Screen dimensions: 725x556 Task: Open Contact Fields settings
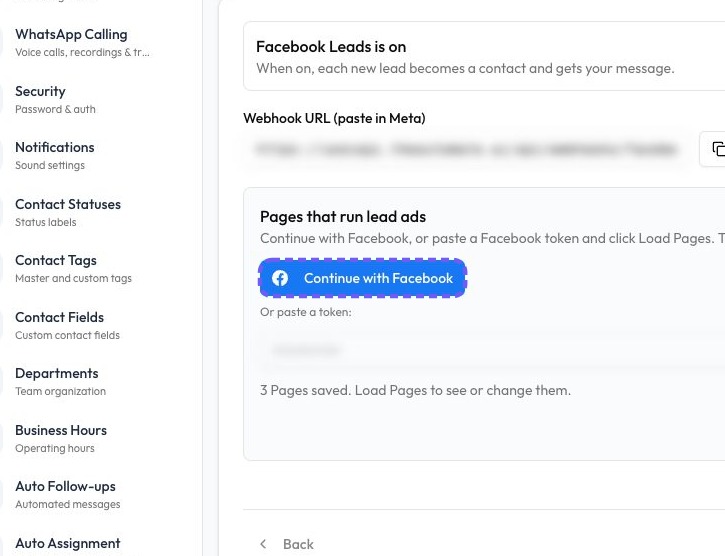(67, 326)
